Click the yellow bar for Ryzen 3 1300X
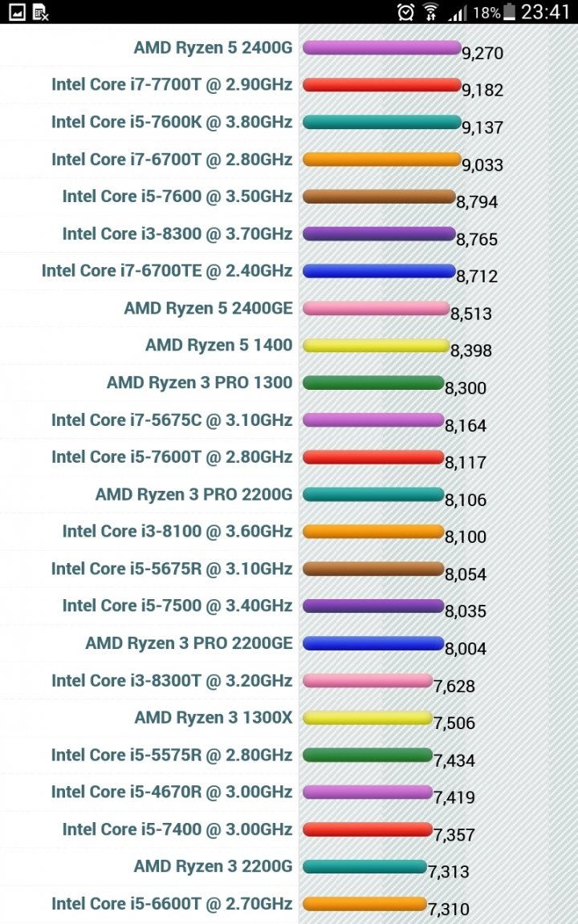The image size is (578, 924). pos(368,718)
